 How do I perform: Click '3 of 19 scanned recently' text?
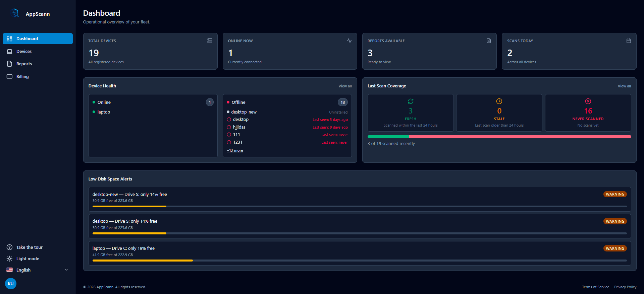(391, 143)
